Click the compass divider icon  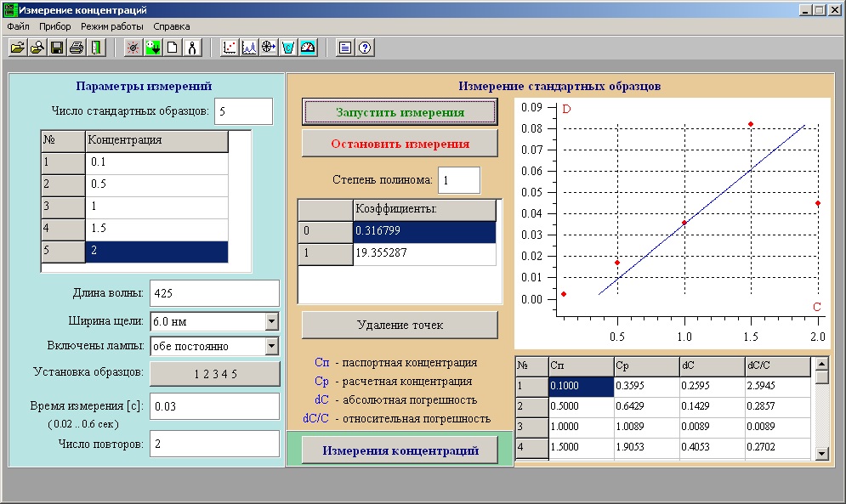(x=192, y=48)
